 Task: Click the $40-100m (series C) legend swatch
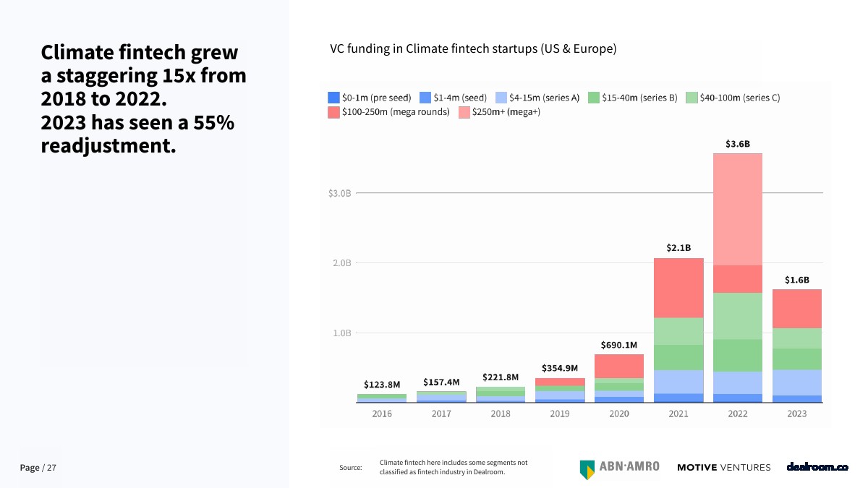(x=689, y=98)
